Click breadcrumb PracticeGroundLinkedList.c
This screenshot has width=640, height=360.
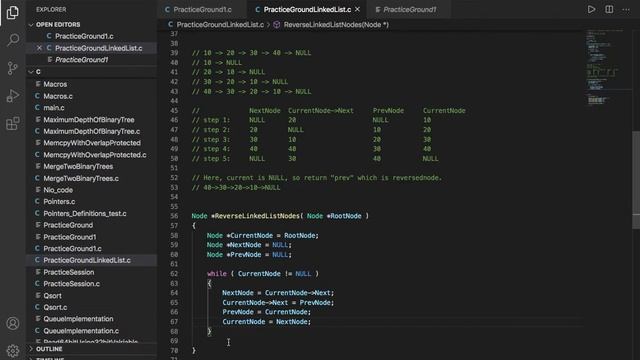click(220, 24)
